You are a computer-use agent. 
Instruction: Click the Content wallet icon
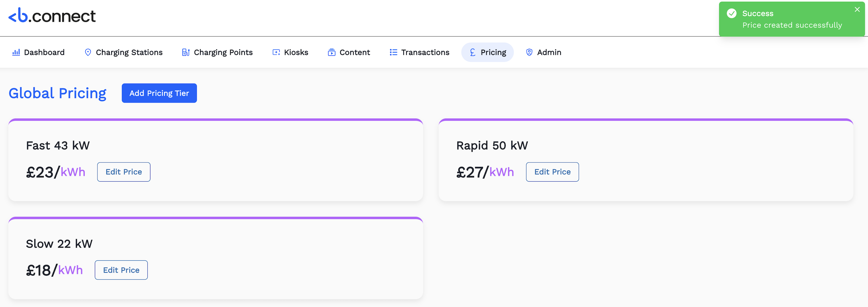click(332, 52)
